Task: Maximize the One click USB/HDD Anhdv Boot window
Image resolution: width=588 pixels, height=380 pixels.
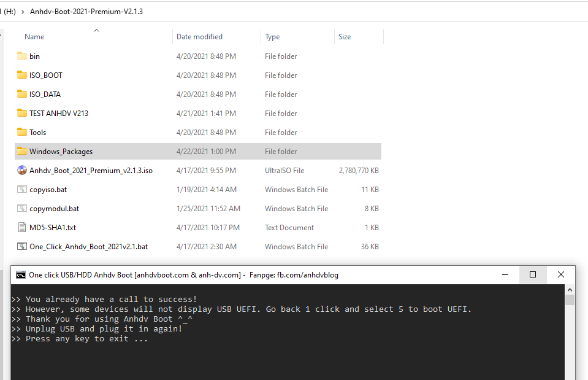Action: [x=532, y=275]
